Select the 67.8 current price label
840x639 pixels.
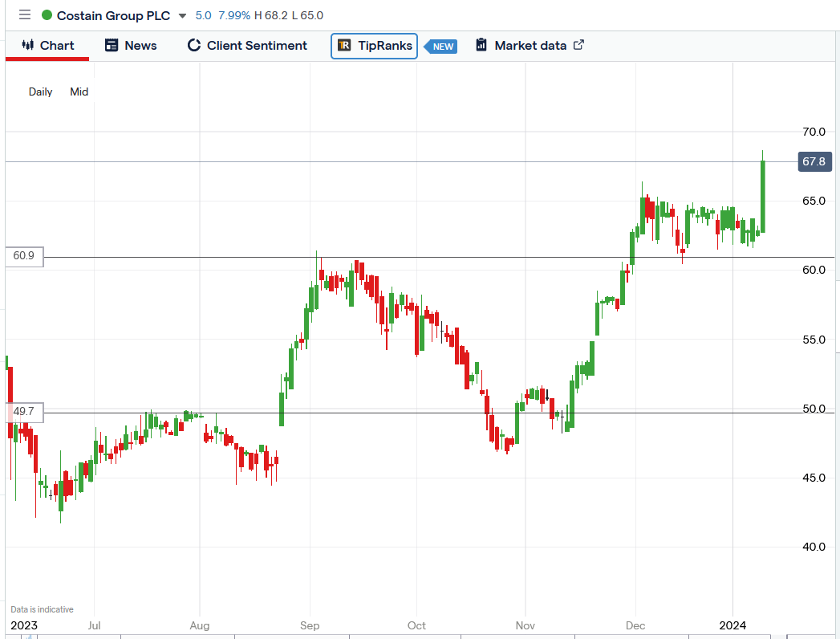coord(815,161)
